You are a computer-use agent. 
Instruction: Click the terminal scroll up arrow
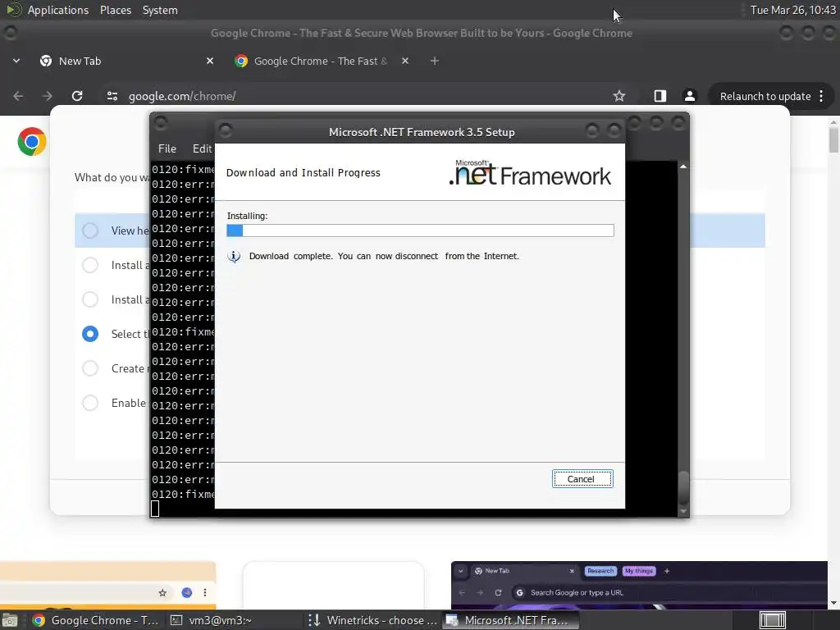coord(683,167)
